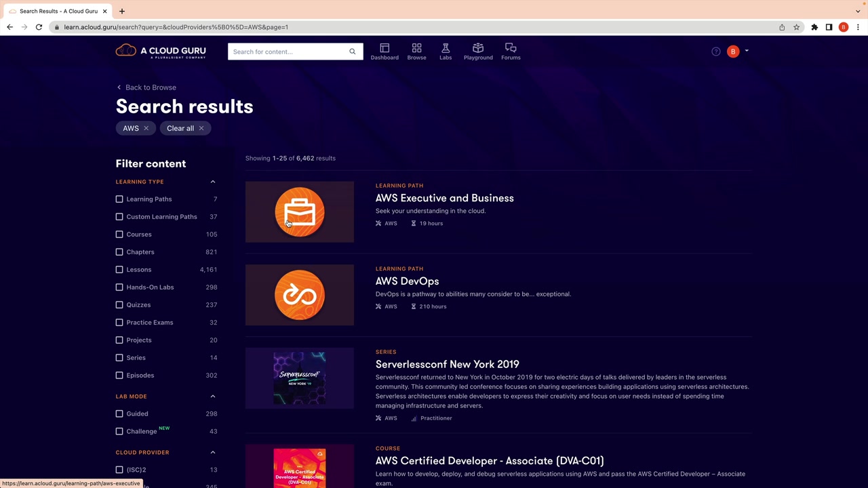Check the Custom Learning Paths filter
Viewport: 868px width, 488px height.
click(x=119, y=217)
